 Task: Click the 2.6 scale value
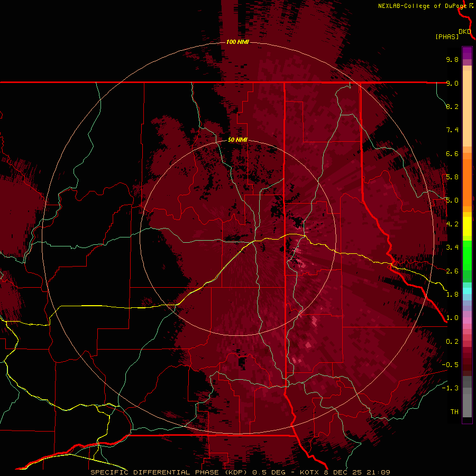pos(452,271)
